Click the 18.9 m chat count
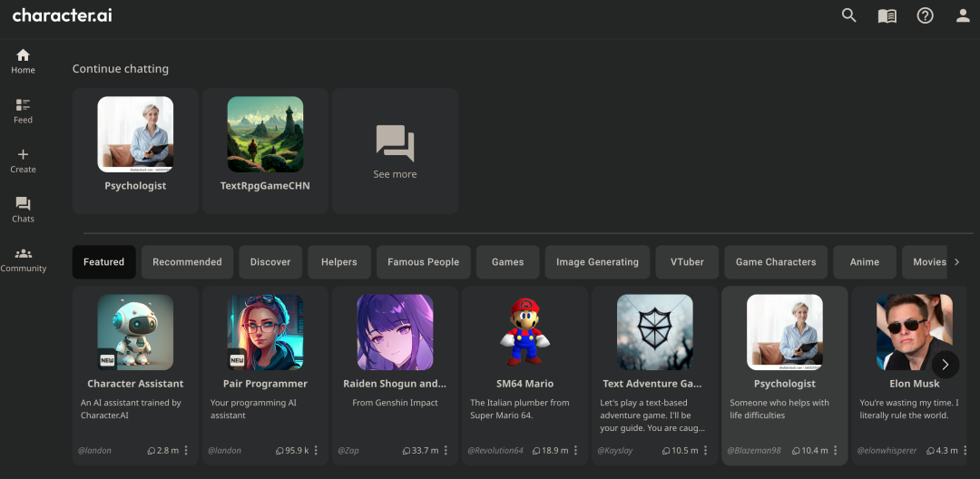The height and width of the screenshot is (479, 980). (x=550, y=450)
